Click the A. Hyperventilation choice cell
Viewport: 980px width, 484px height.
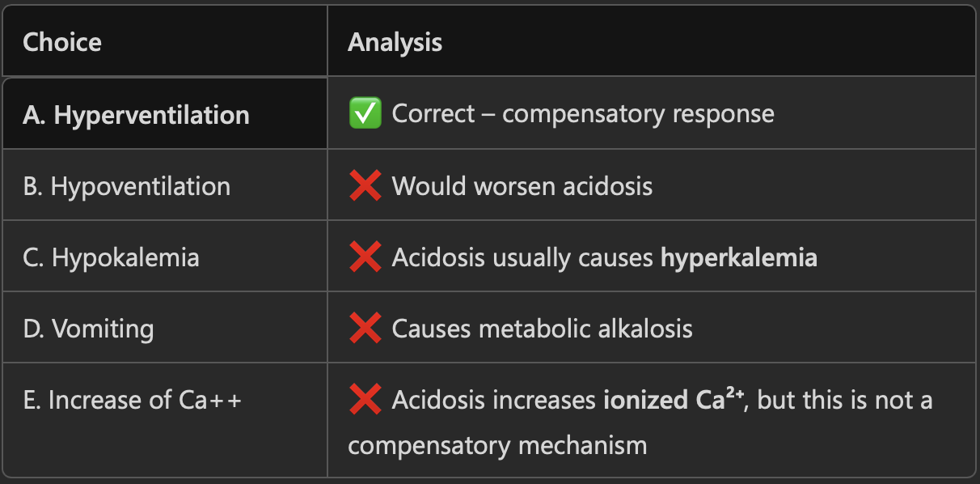(136, 115)
